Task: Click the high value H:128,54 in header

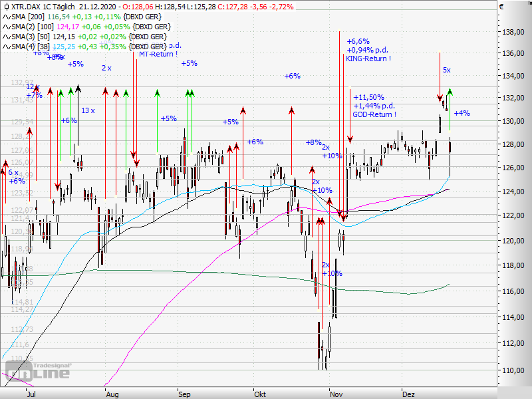Action: pyautogui.click(x=170, y=7)
